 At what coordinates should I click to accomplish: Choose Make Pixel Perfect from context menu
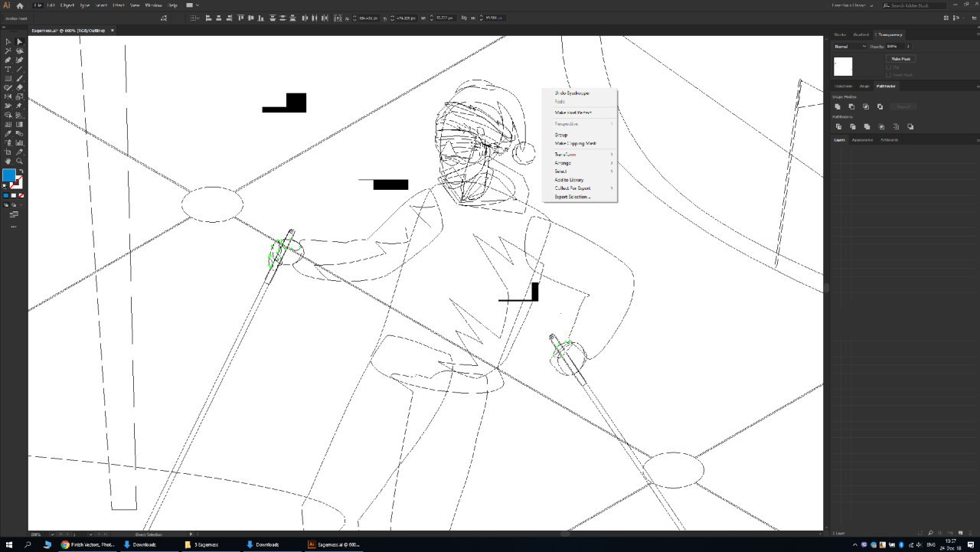(580, 113)
